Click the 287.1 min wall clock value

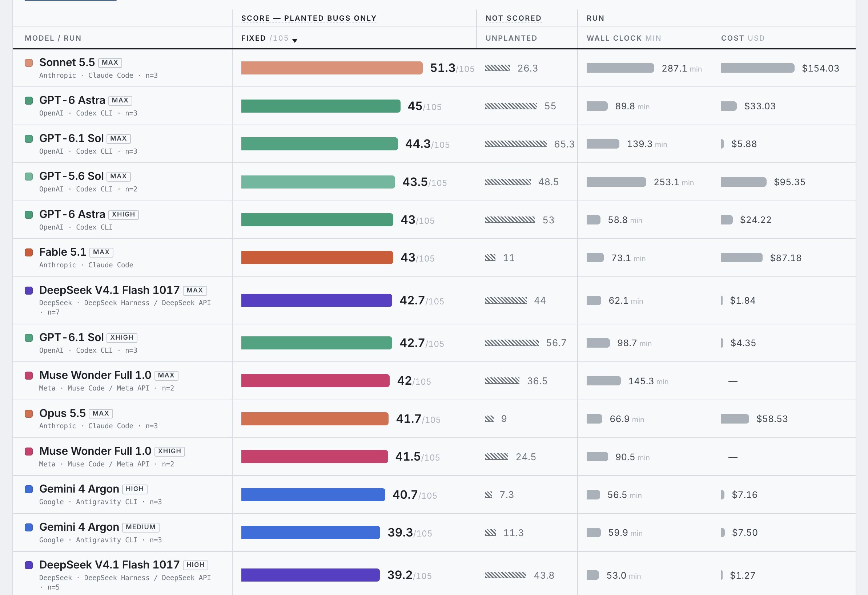point(682,68)
